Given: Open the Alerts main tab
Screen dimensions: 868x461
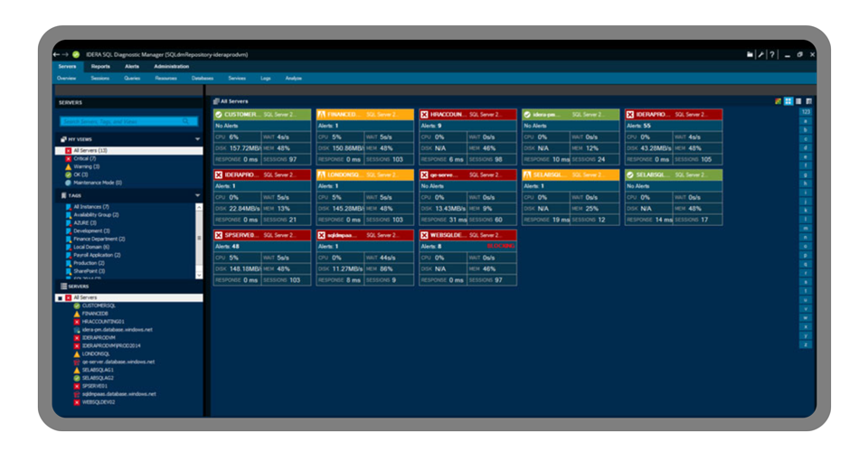Looking at the screenshot, I should click(132, 66).
